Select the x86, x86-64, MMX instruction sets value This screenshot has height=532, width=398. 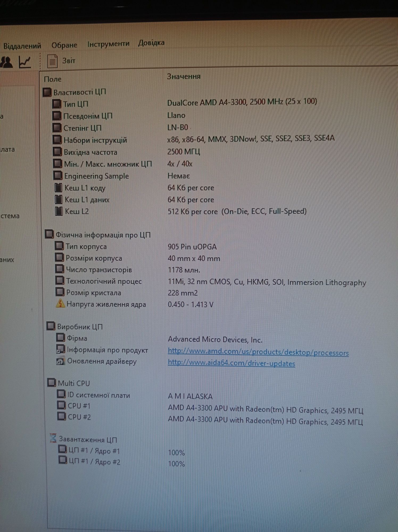click(251, 139)
